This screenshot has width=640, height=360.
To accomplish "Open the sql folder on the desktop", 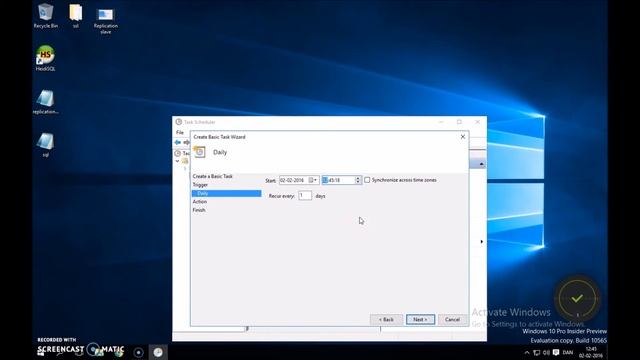I will (76, 16).
